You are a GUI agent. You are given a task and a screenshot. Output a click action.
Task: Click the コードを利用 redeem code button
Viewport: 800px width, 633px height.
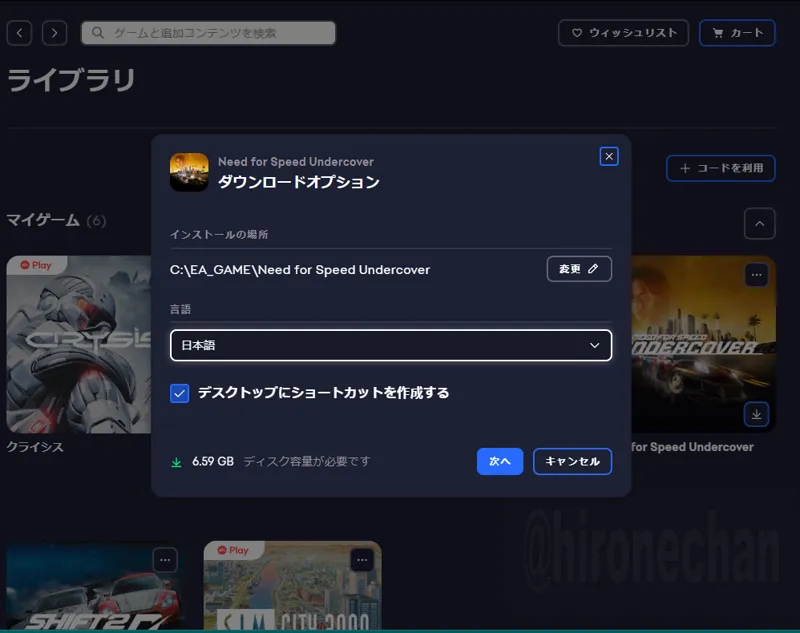[720, 168]
